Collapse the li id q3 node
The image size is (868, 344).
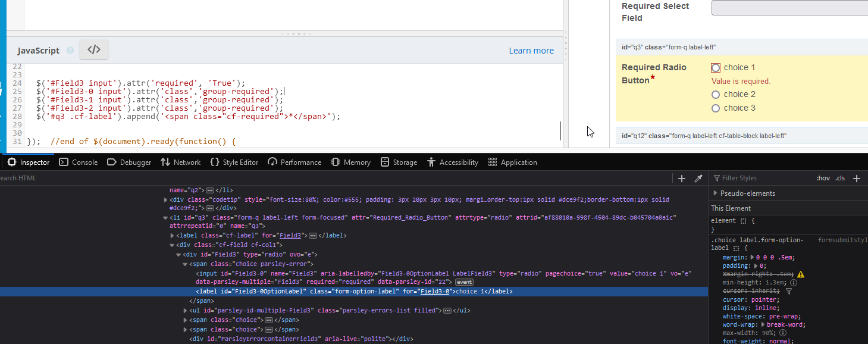tap(166, 218)
